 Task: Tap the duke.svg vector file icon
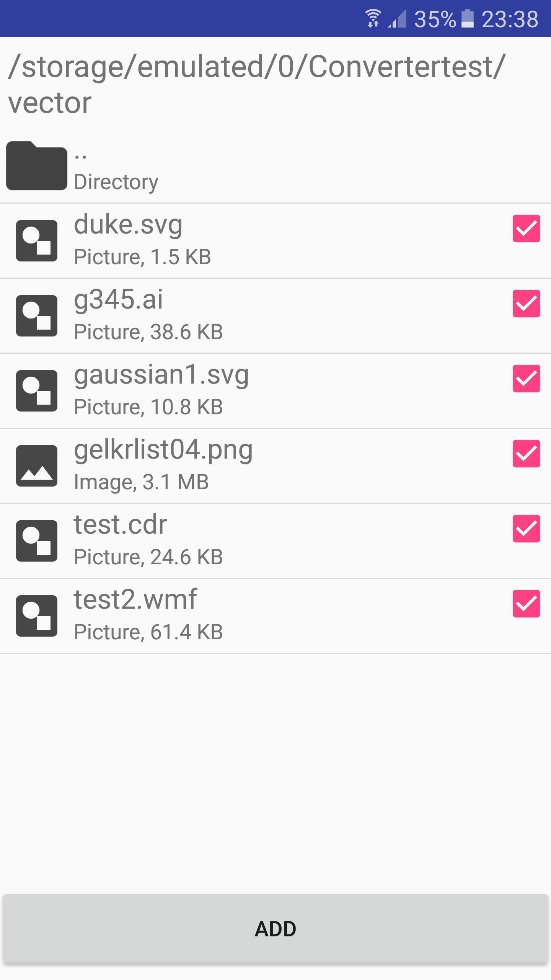click(37, 241)
